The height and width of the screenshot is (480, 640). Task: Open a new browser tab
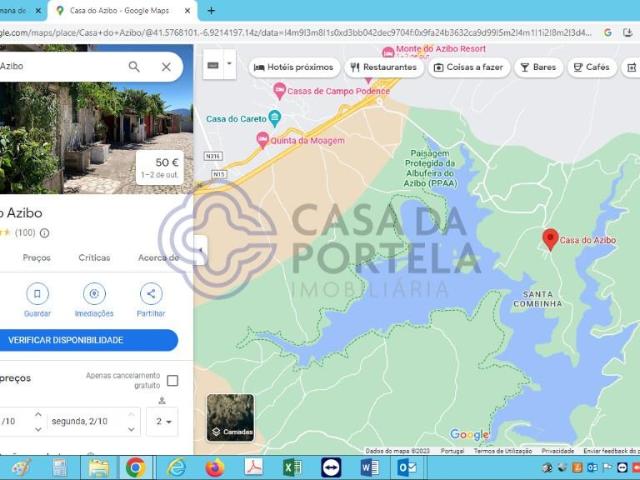click(x=211, y=11)
